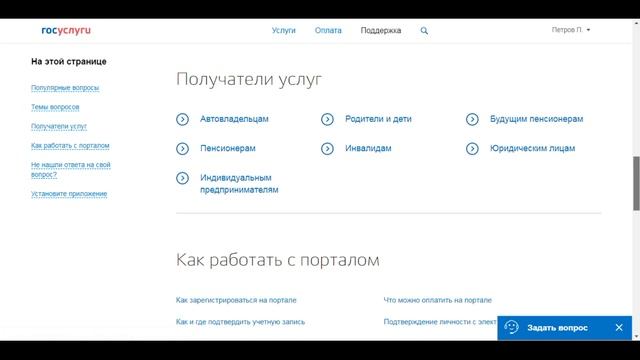Click the Получатели услуг heading
This screenshot has width=640, height=360.
(249, 79)
